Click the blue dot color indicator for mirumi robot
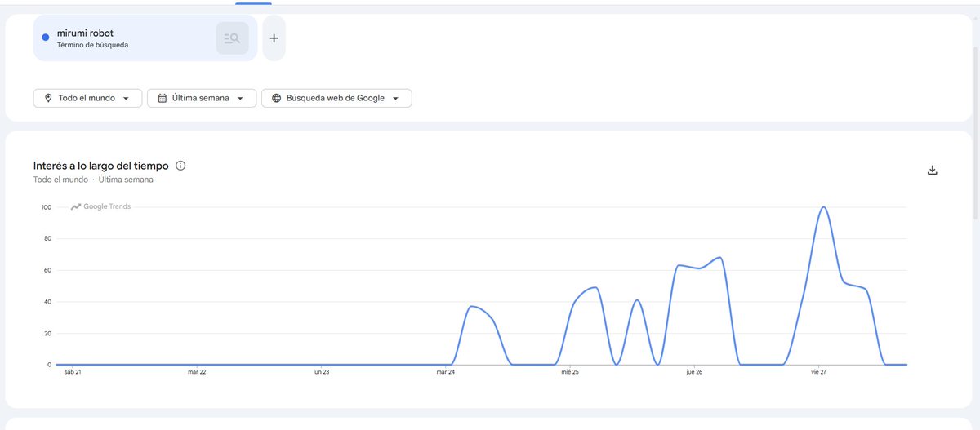Viewport: 980px width, 430px height. (x=46, y=38)
